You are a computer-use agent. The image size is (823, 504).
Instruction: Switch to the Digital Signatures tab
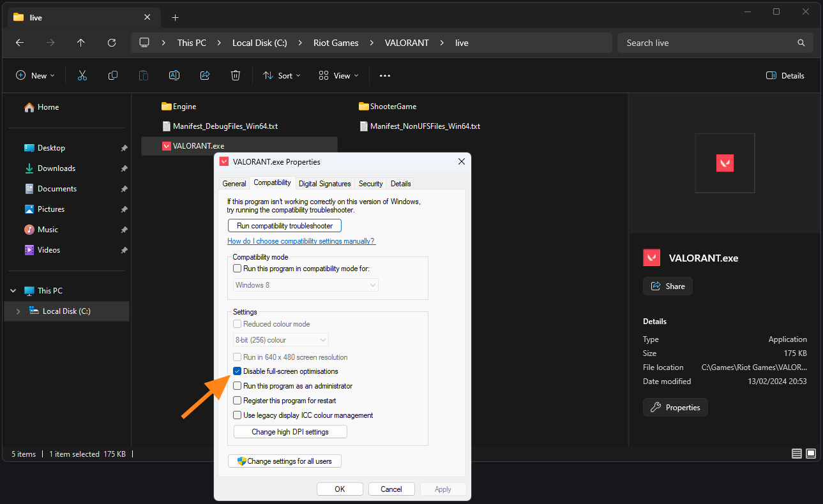pyautogui.click(x=324, y=184)
